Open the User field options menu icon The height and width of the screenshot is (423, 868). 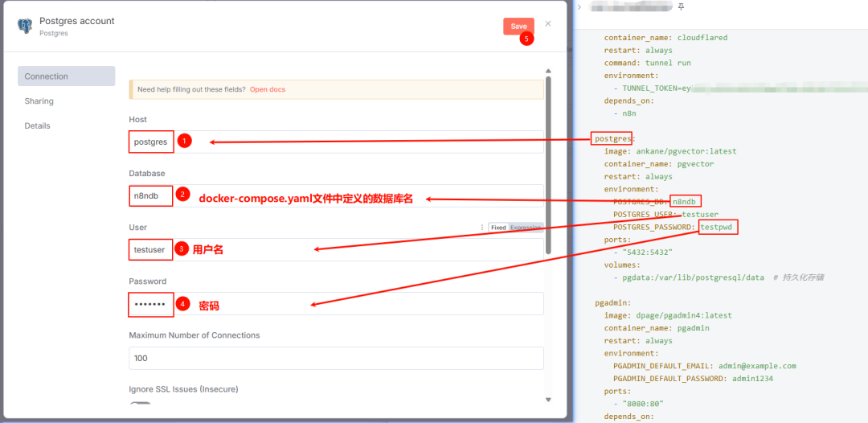coord(481,228)
